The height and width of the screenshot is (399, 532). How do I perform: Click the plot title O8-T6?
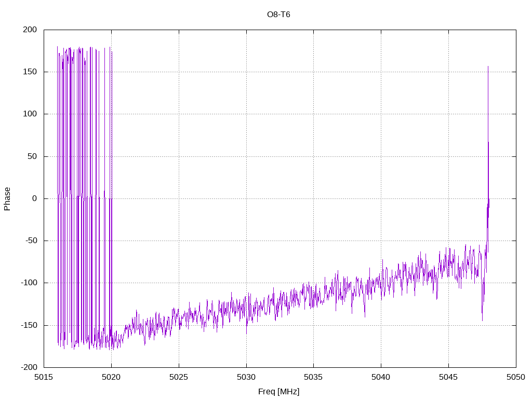coord(278,15)
